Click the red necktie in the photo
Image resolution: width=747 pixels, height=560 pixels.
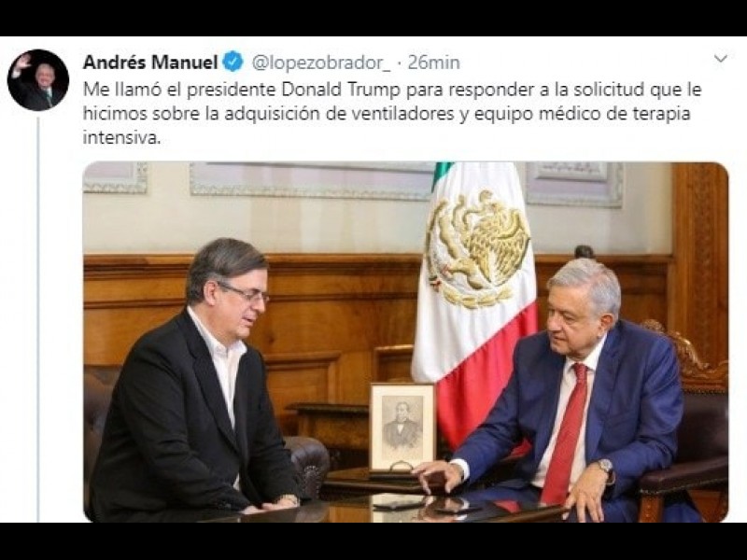566,433
